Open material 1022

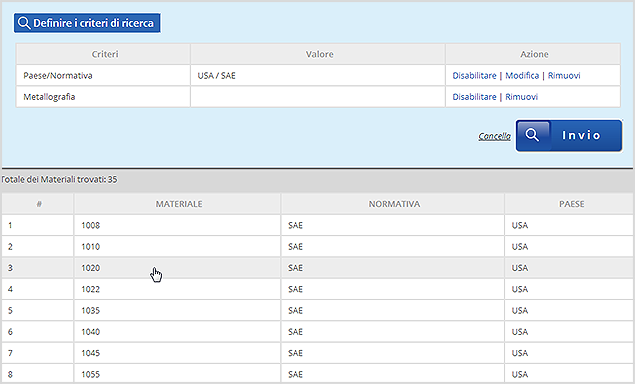pyautogui.click(x=90, y=289)
